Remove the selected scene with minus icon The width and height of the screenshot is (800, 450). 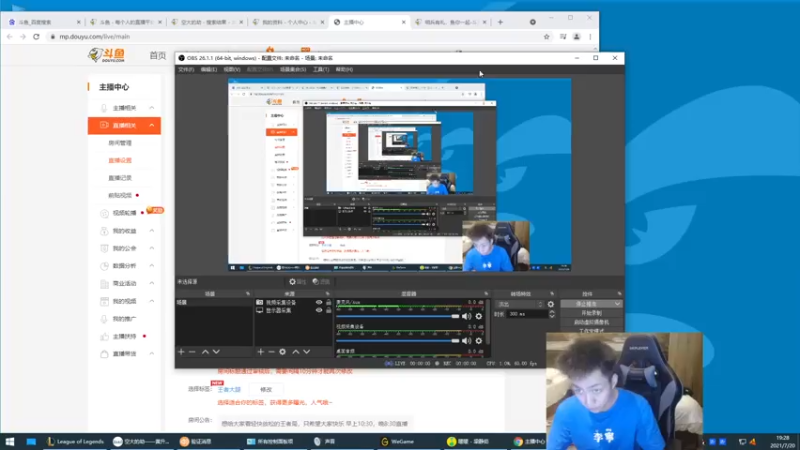point(192,352)
